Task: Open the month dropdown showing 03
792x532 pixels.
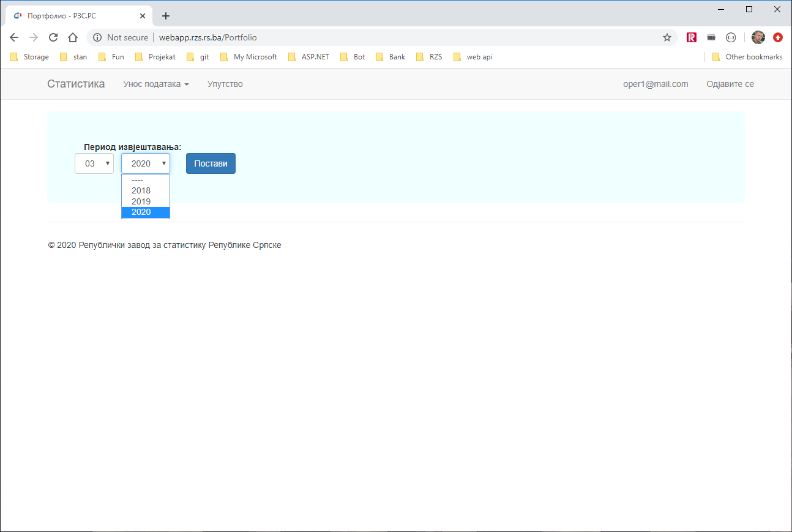Action: click(x=94, y=163)
